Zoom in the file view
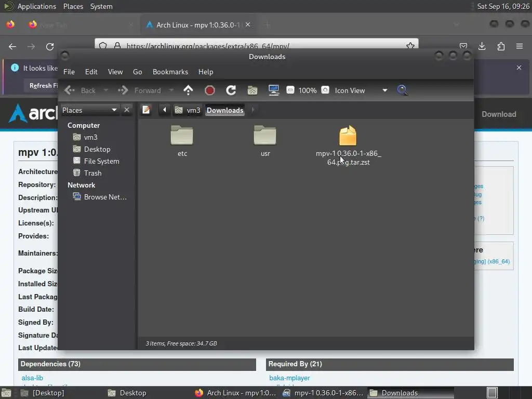This screenshot has width=532, height=399. (x=325, y=90)
